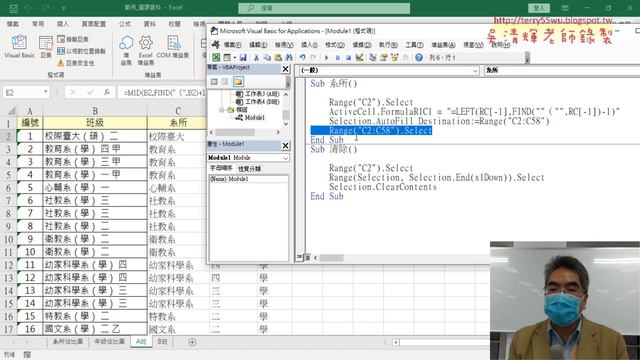Screen dimensions: 640x360
Task: Switch to 性質分類 tab in Properties panel
Action: [x=249, y=169]
